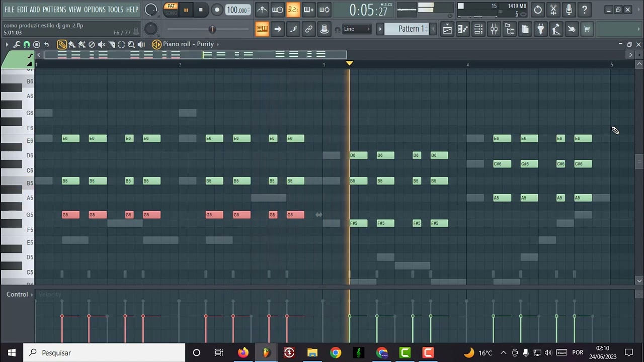Toggle the countdown before recording button
644x362 pixels.
click(x=293, y=10)
